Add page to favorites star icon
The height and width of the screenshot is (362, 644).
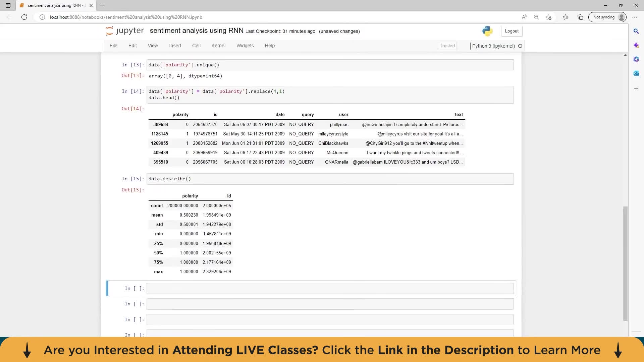[548, 17]
